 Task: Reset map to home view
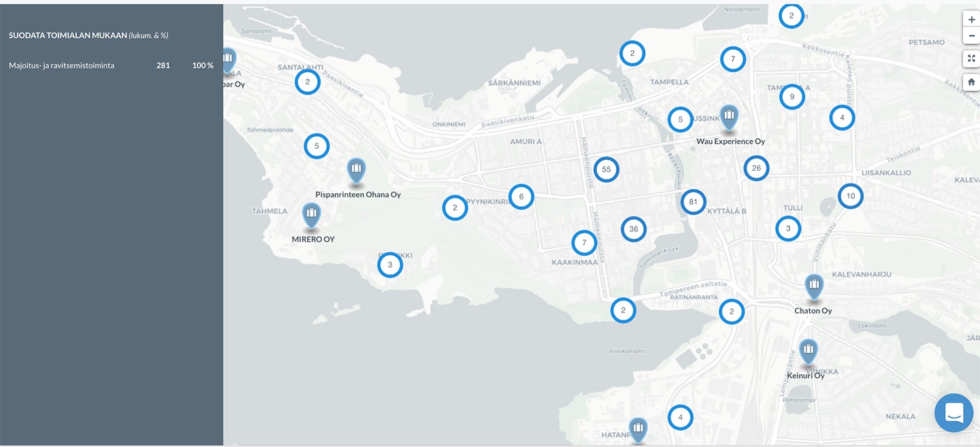pyautogui.click(x=971, y=82)
